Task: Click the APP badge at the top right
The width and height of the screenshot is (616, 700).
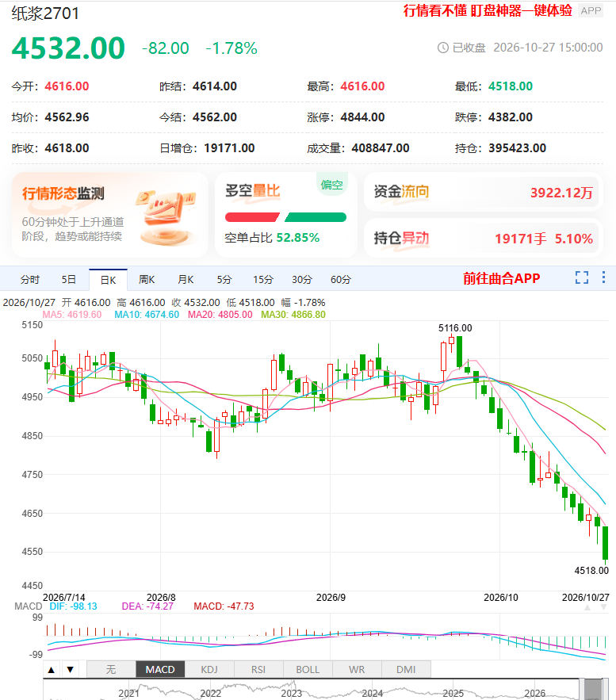Action: point(591,11)
